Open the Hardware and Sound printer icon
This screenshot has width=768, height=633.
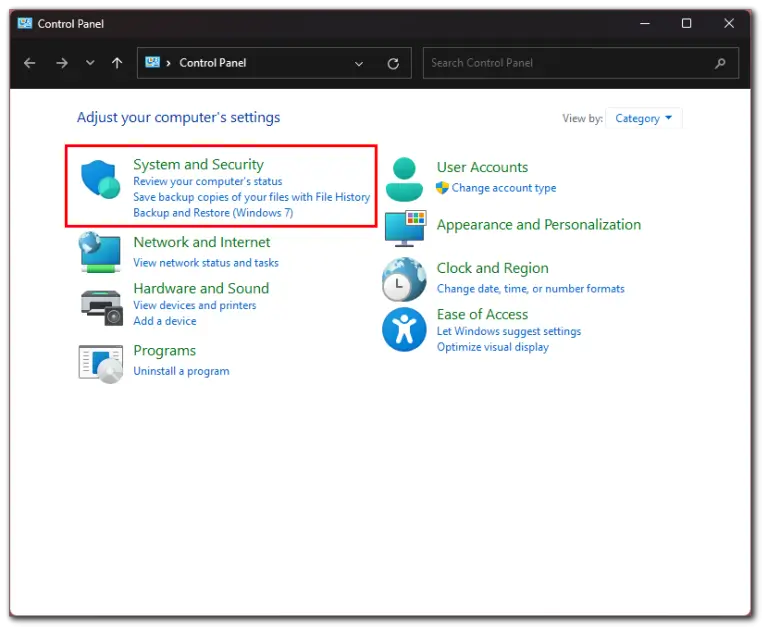click(101, 308)
